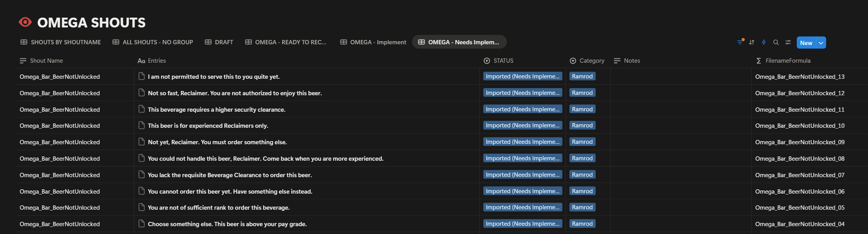Open page icon for 'experienced Reclaimers only' entry

click(142, 125)
